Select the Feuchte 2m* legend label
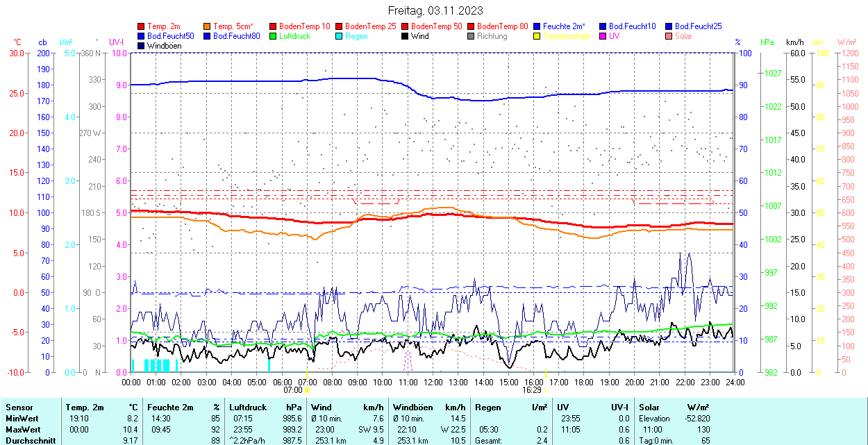This screenshot has height=445, width=868. [564, 26]
